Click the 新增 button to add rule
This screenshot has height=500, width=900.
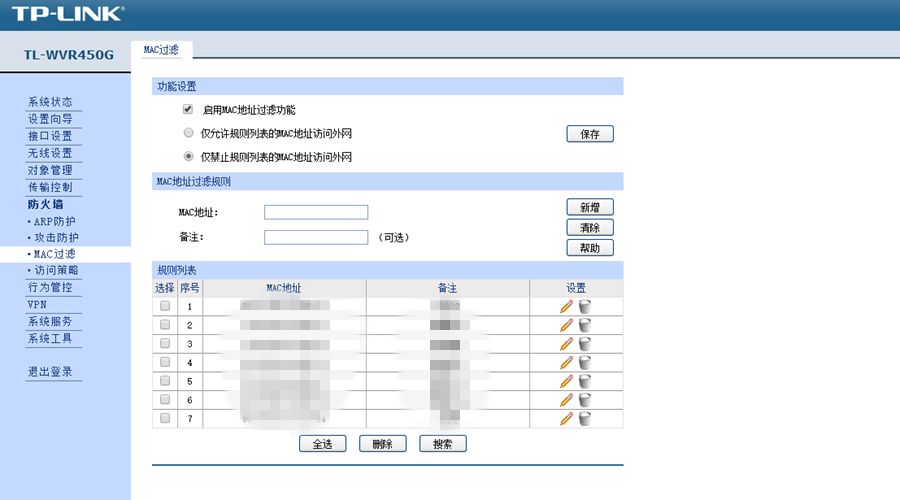point(589,207)
